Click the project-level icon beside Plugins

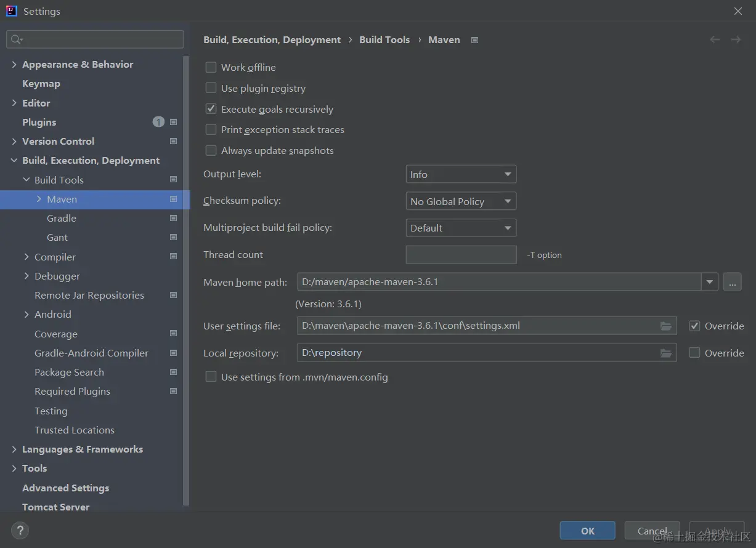point(173,122)
